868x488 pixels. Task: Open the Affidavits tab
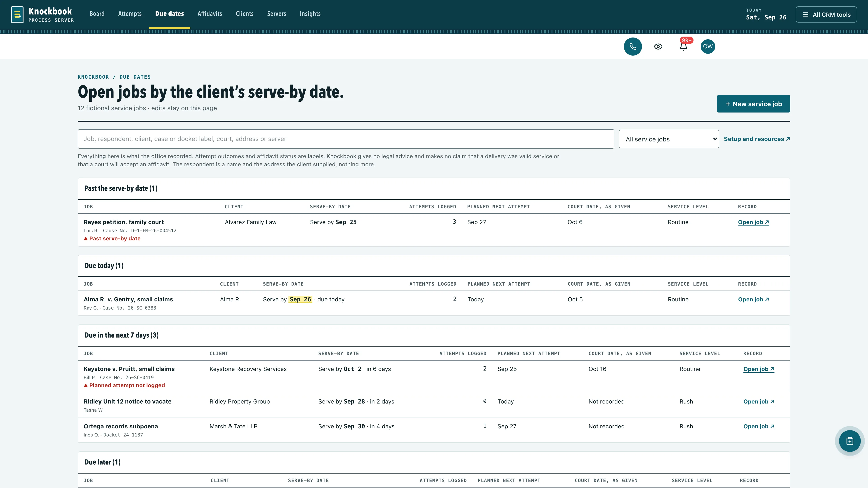point(210,14)
